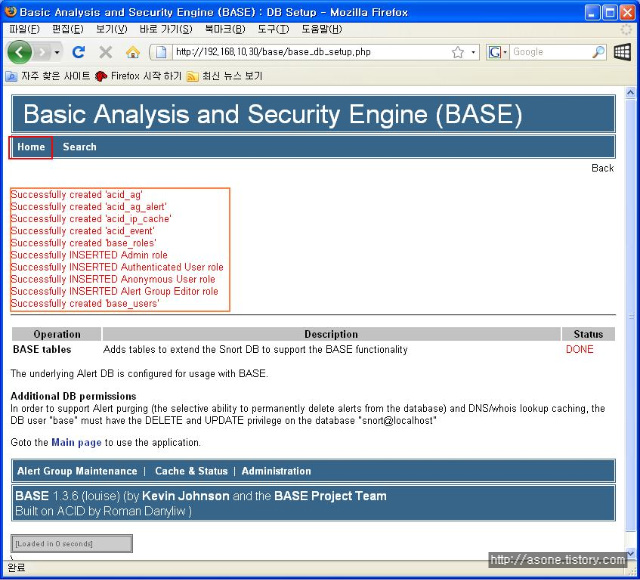640x580 pixels.
Task: Click 'Successfully created 'acid_ag'' message
Action: (x=76, y=195)
